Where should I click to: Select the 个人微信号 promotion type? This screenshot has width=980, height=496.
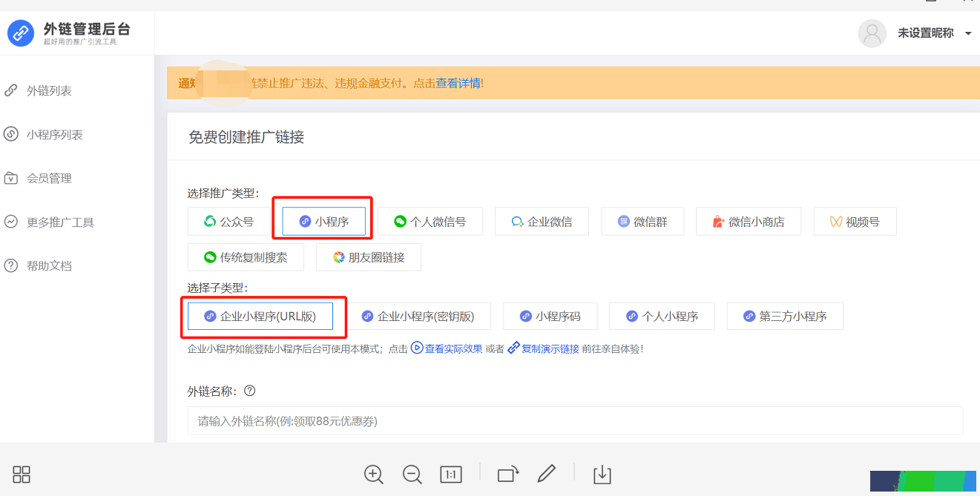pos(430,221)
